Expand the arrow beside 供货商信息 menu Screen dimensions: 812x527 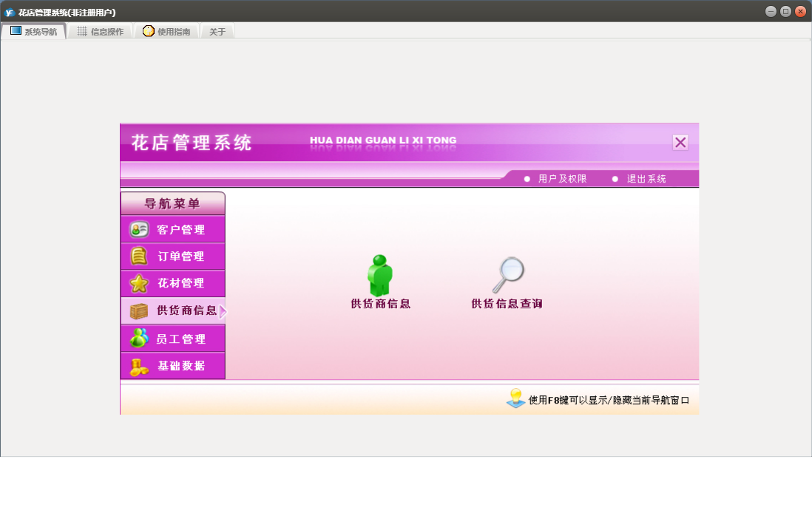tap(223, 312)
